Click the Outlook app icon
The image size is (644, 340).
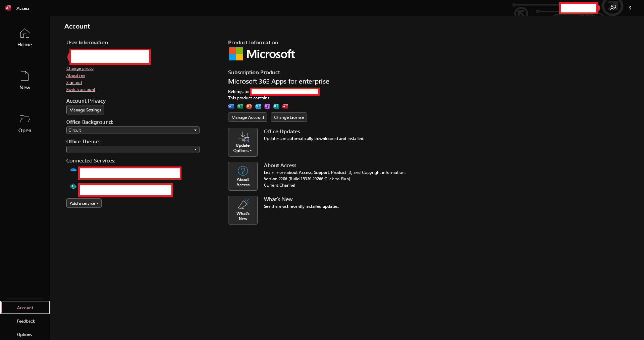coord(258,106)
